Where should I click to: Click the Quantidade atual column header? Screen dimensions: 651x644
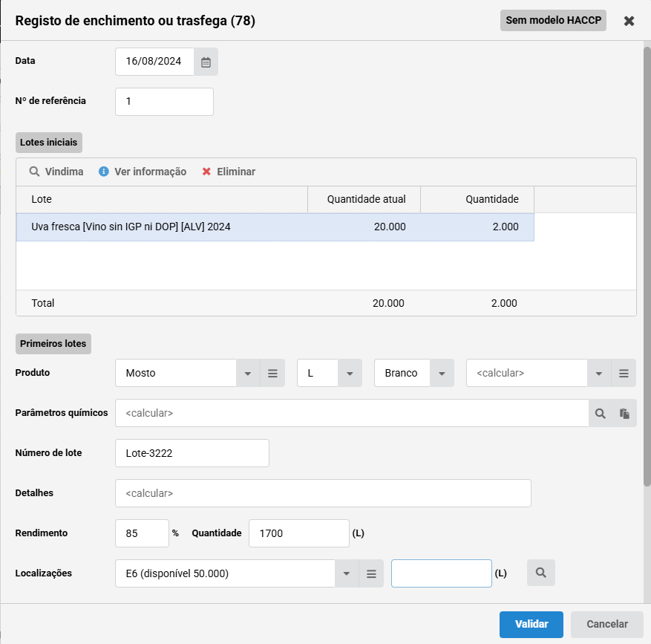click(x=364, y=199)
